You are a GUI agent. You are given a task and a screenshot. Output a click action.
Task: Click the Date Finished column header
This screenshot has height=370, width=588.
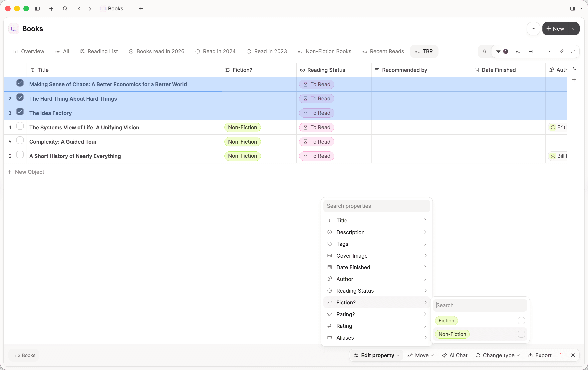508,70
